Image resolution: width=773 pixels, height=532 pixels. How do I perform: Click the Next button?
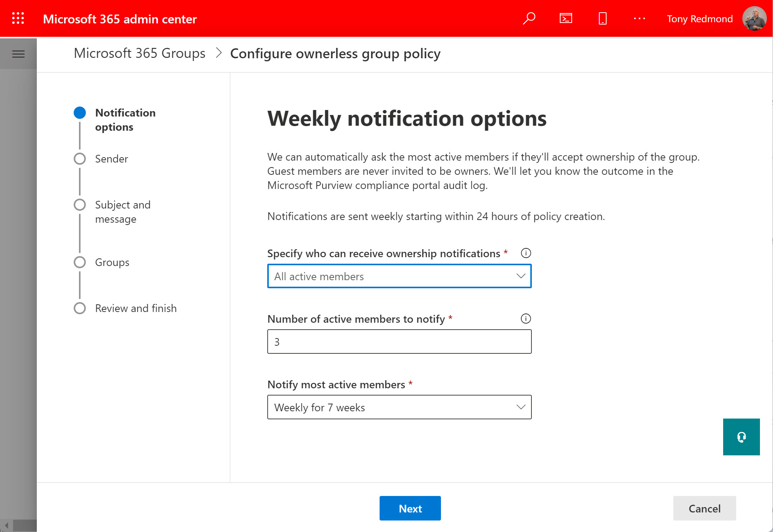coord(410,508)
